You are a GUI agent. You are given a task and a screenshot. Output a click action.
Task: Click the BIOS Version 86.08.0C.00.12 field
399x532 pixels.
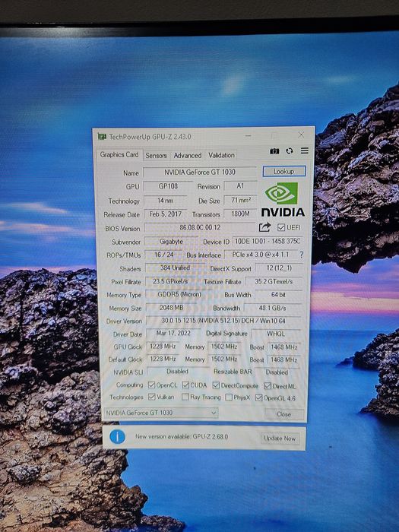coord(200,227)
